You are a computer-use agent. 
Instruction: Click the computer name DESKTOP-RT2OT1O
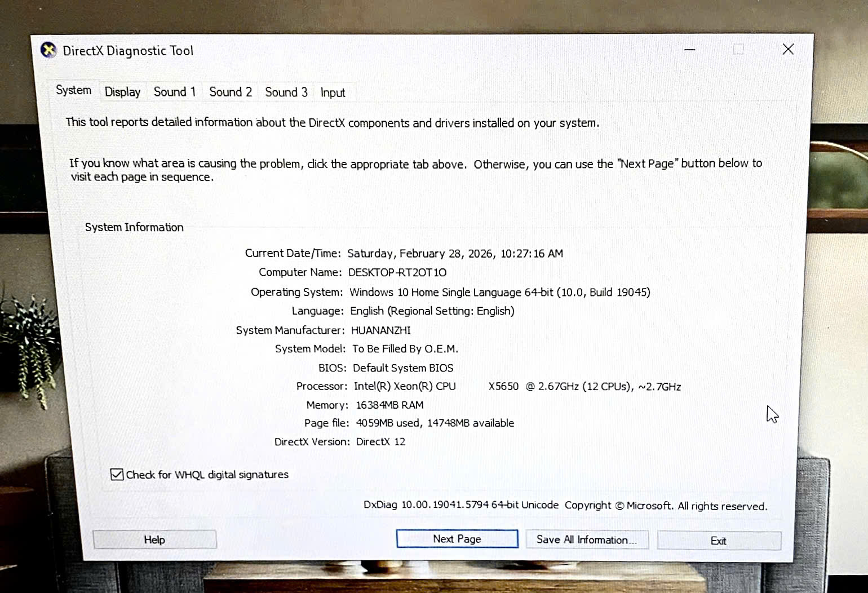click(x=397, y=272)
